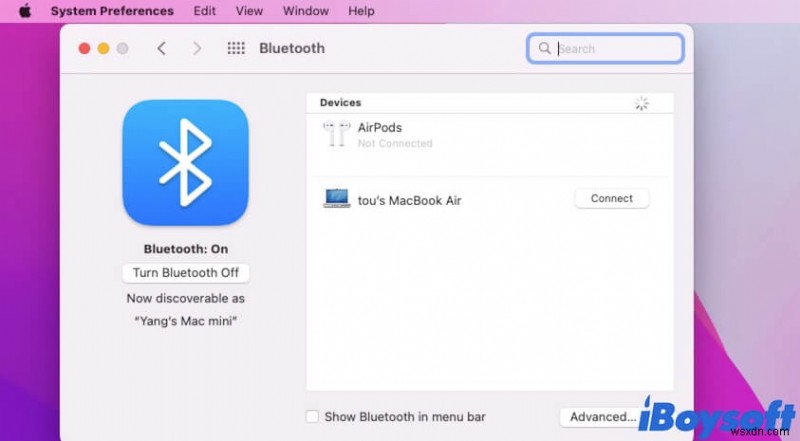Turn Bluetooth Off button
The width and height of the screenshot is (800, 441).
pyautogui.click(x=186, y=273)
